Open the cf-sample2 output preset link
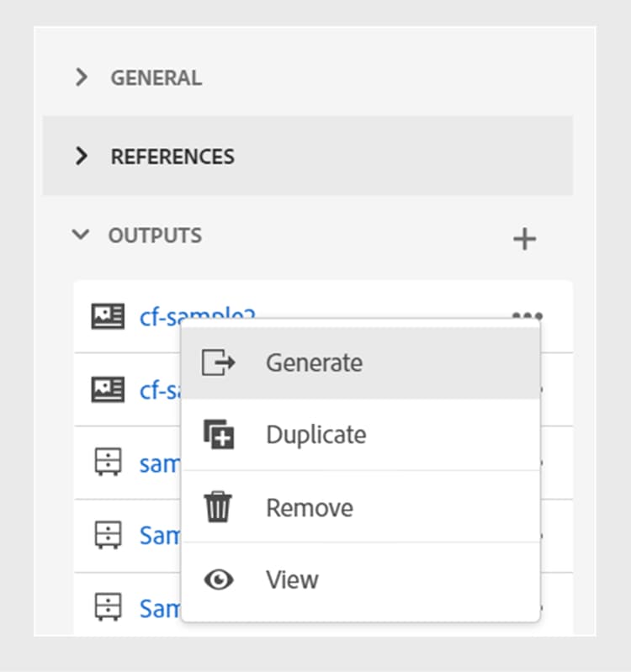 coord(160,316)
